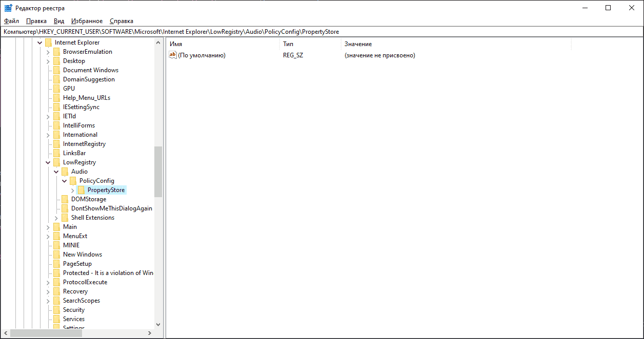The width and height of the screenshot is (644, 339).
Task: Open the Избранное menu
Action: 87,21
